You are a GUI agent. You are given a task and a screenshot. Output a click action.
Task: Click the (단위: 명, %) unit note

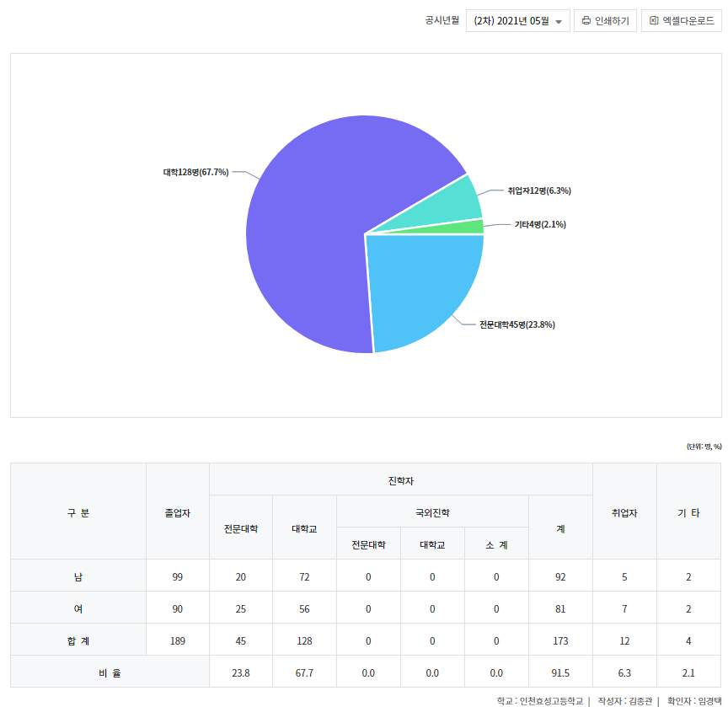click(704, 446)
